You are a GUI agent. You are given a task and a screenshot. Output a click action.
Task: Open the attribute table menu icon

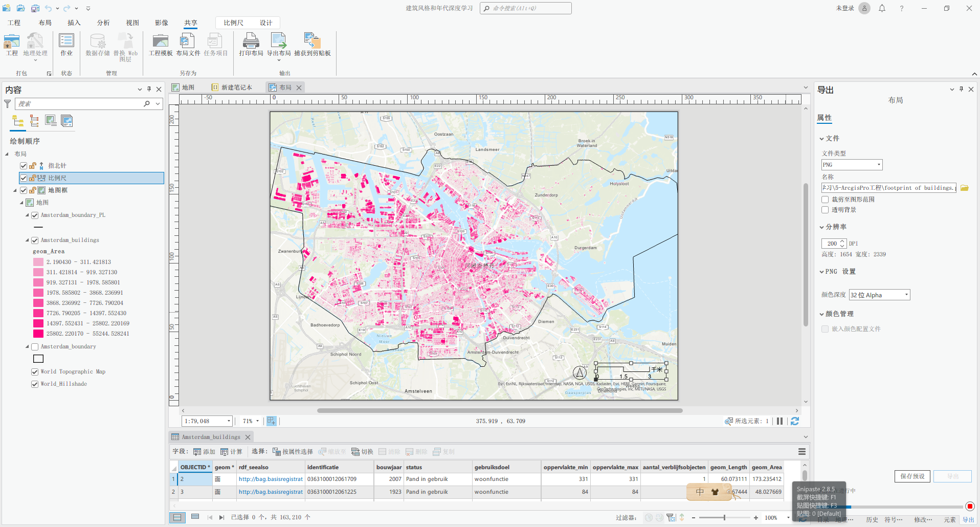pos(801,451)
